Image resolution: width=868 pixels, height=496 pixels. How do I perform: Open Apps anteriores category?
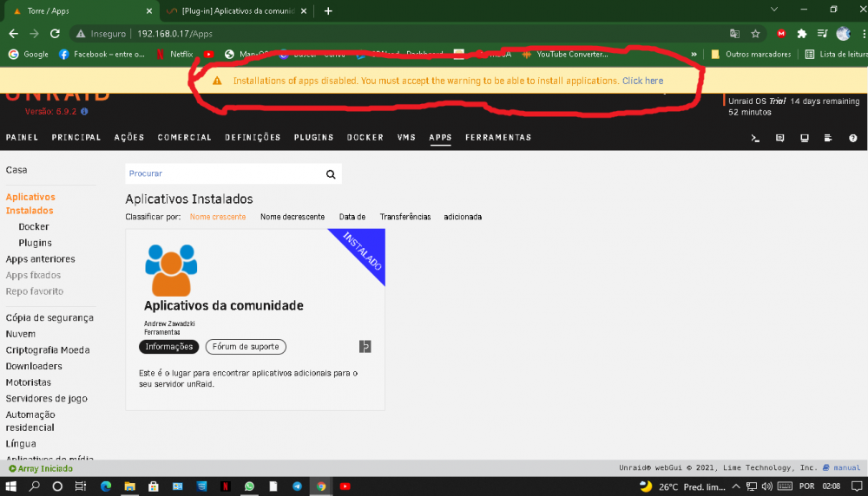[x=41, y=258]
